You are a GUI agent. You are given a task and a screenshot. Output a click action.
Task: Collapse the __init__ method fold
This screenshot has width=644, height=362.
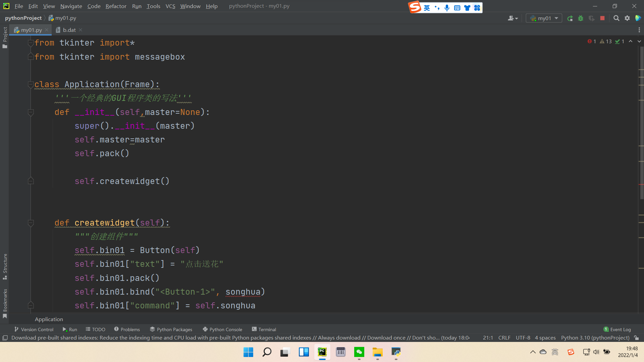pos(31,112)
